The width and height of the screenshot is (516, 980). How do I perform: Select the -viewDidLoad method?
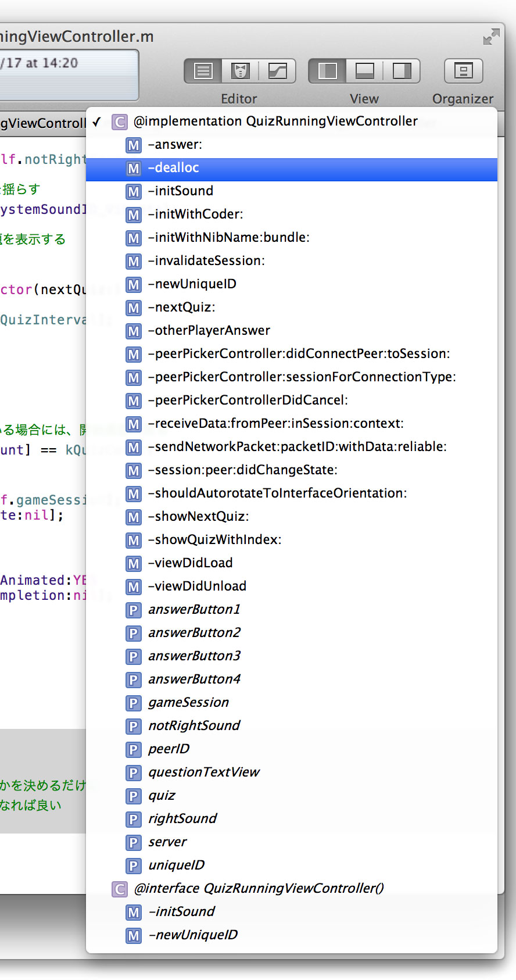(x=292, y=563)
